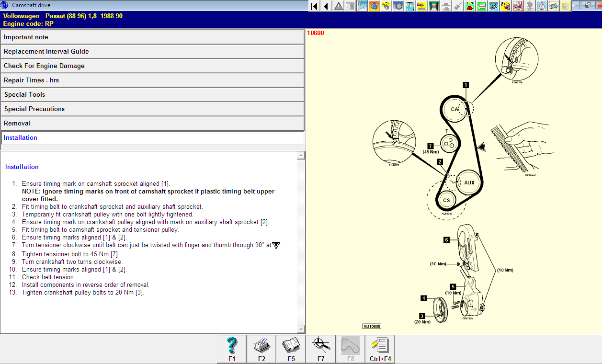
Task: Open the red mechanic figure icon
Action: tap(517, 6)
